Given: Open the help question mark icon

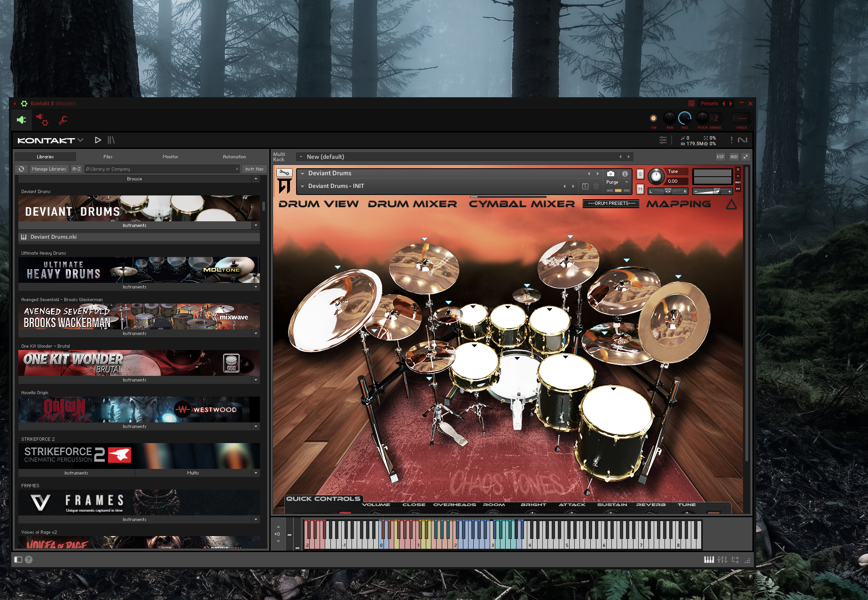Looking at the screenshot, I should click(29, 560).
